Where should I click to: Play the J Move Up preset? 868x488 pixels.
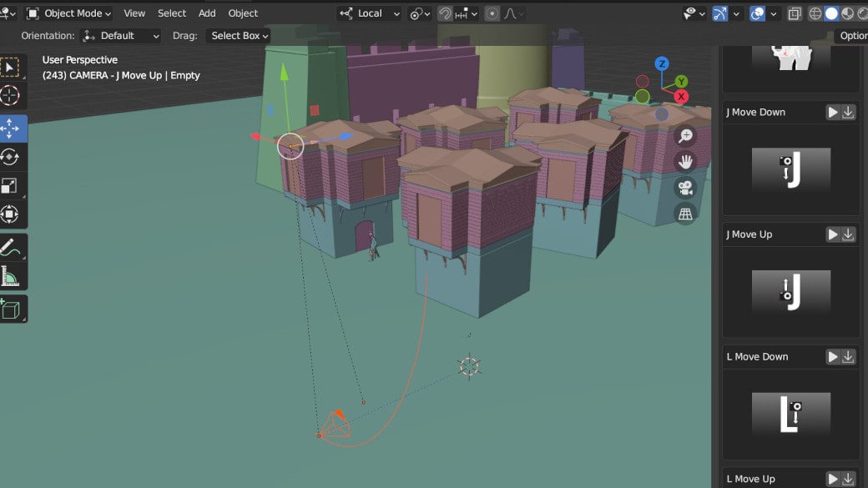833,234
